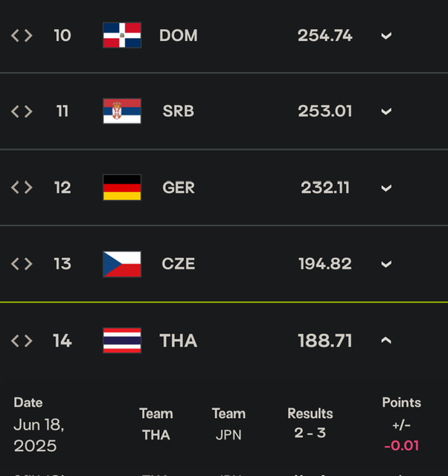Click the 2 - 3 match result

[310, 433]
